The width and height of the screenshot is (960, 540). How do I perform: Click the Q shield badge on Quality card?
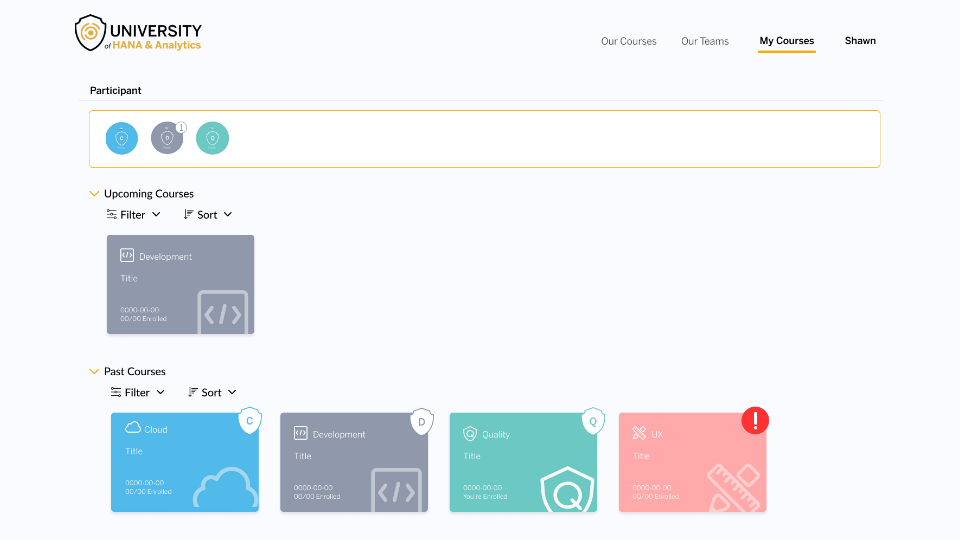tap(593, 421)
